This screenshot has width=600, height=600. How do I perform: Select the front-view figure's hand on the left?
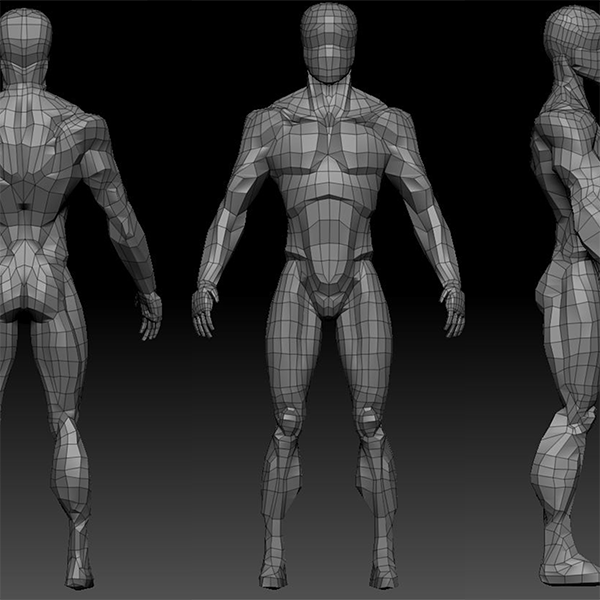(x=204, y=311)
